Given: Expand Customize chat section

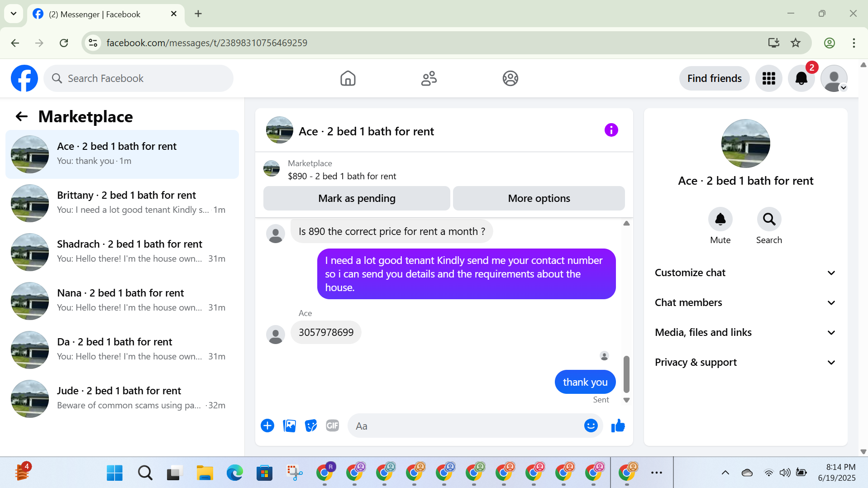Looking at the screenshot, I should pos(745,273).
